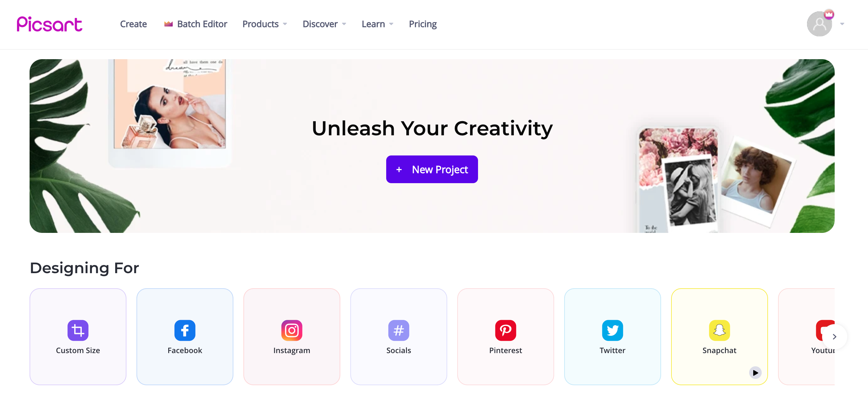Screen dimensions: 868x411
Task: Click the New Project button
Action: click(432, 169)
